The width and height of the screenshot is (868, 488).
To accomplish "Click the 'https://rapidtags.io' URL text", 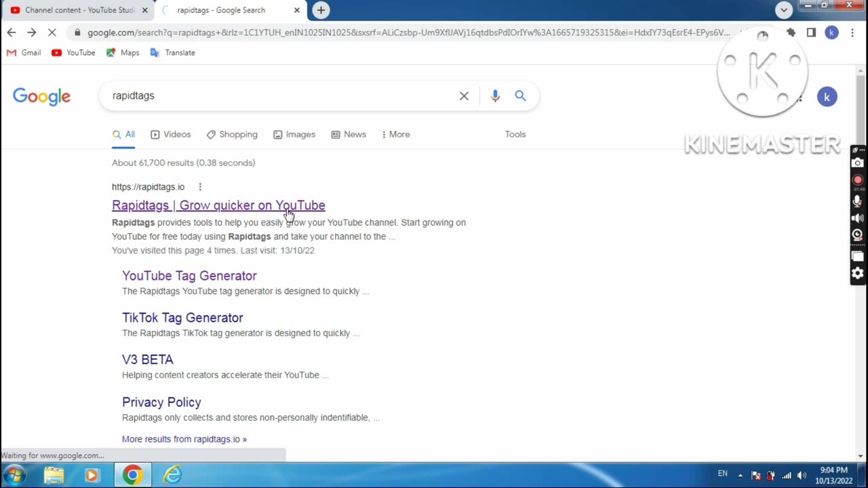I will click(x=148, y=187).
